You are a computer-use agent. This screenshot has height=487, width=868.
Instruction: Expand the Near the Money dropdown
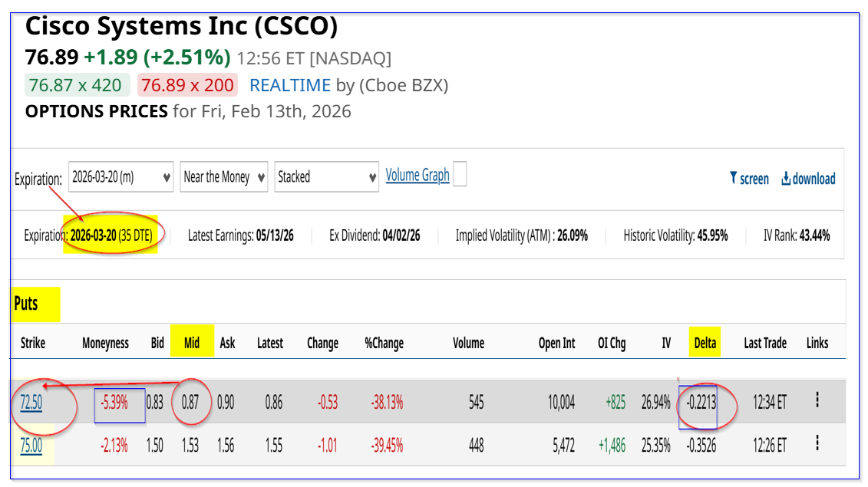tap(223, 177)
